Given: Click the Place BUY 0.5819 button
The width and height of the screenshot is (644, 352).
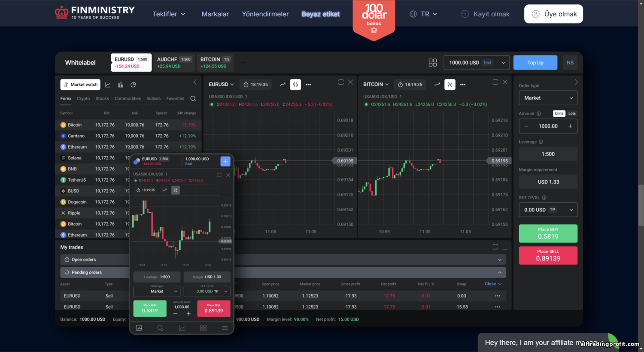Looking at the screenshot, I should point(548,234).
